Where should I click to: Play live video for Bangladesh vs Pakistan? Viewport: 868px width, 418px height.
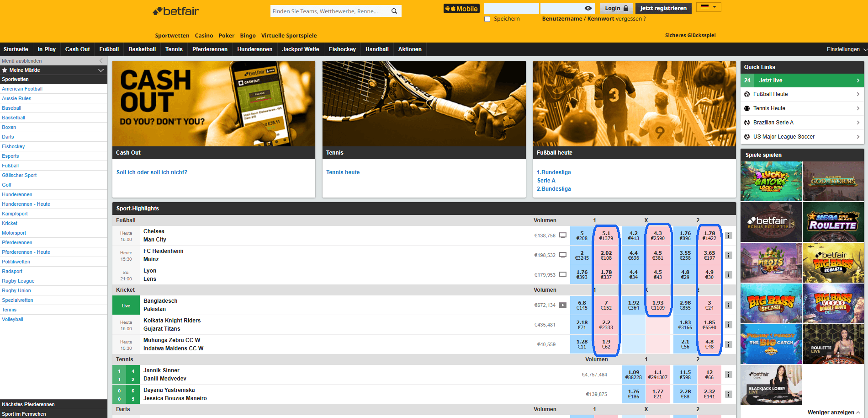(563, 305)
